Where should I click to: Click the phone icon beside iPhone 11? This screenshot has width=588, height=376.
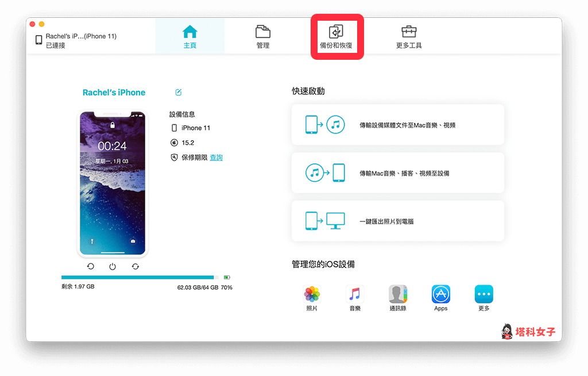[x=174, y=128]
